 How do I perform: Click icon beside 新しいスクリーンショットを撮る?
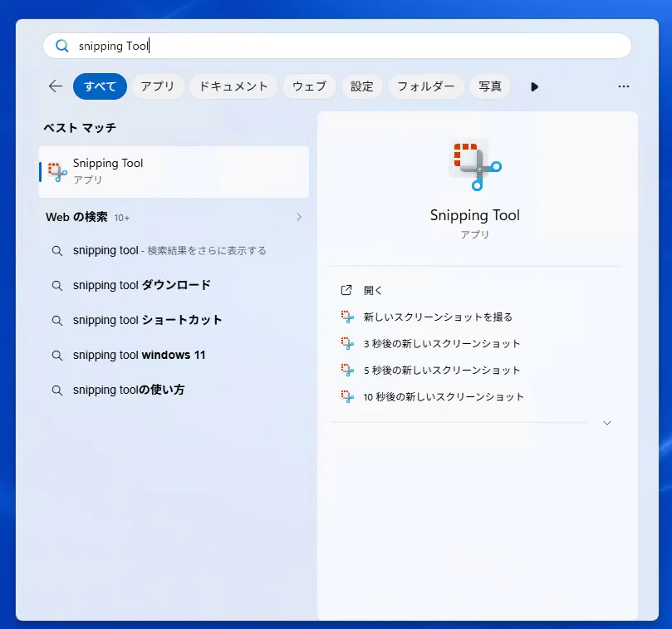pyautogui.click(x=347, y=317)
